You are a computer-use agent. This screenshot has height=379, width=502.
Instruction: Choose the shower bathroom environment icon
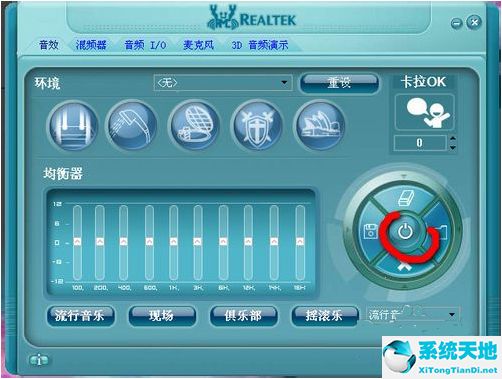132,125
